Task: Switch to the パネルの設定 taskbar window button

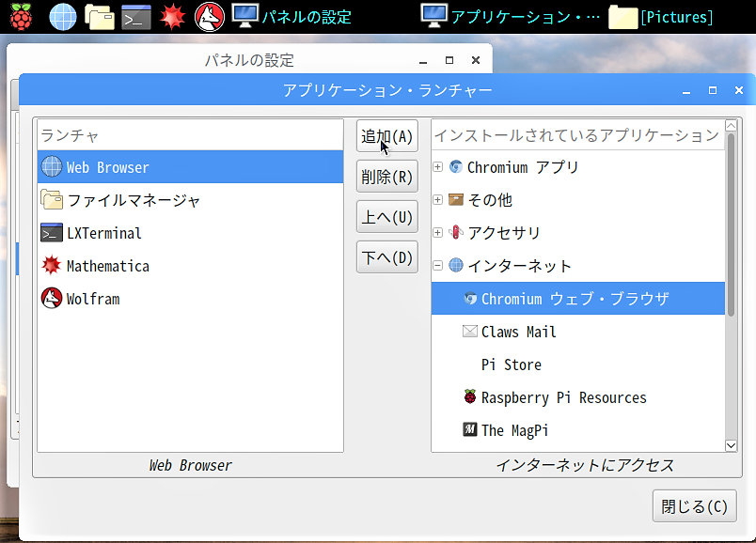Action: coord(291,17)
